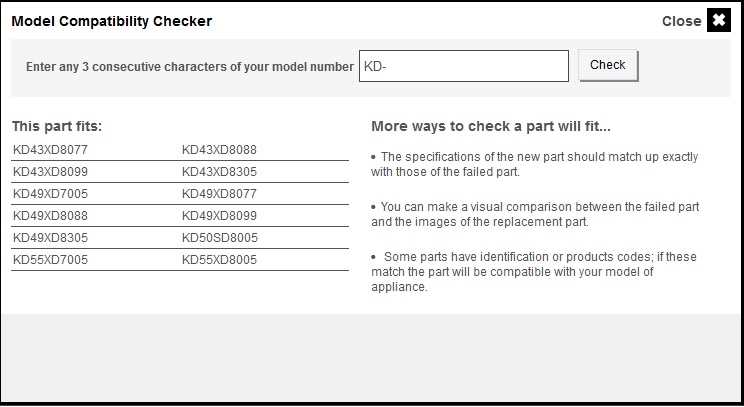Select model KD43XD8077 from list
Image resolution: width=744 pixels, height=407 pixels.
(x=51, y=150)
